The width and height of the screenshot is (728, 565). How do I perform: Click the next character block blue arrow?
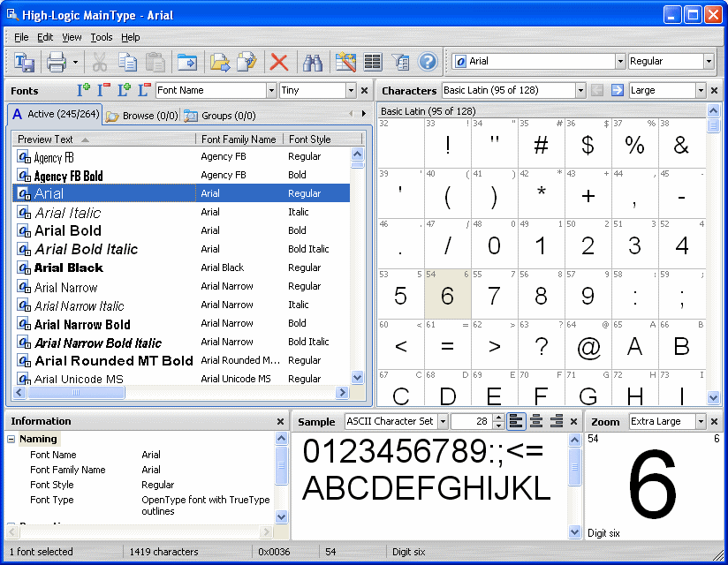coord(617,90)
